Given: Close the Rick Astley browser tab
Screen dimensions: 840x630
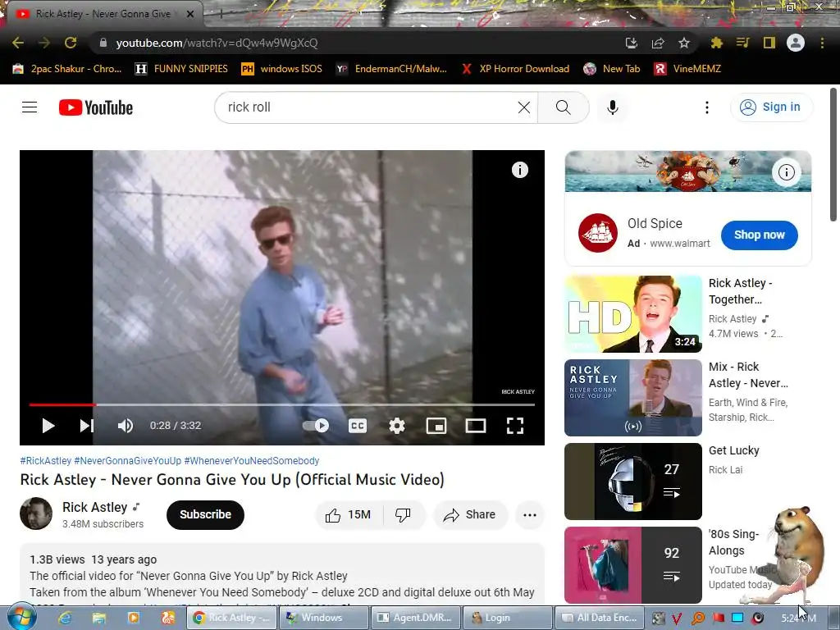Looking at the screenshot, I should [x=190, y=14].
